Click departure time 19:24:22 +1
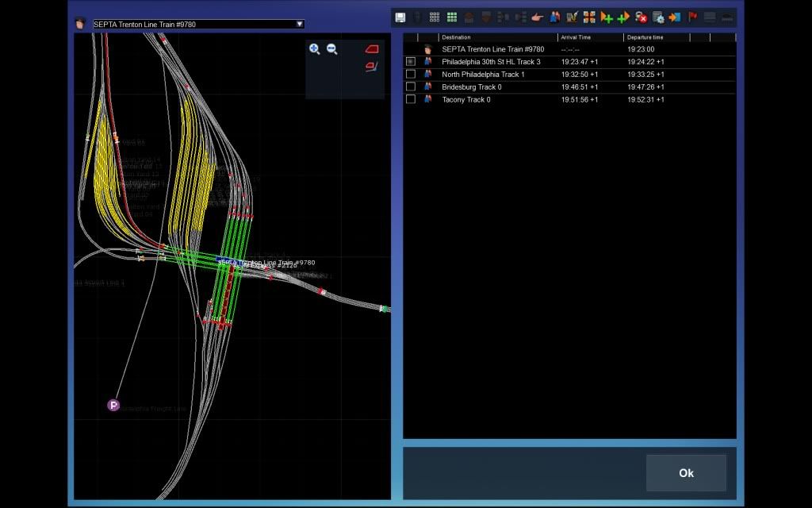The height and width of the screenshot is (508, 812). (645, 62)
